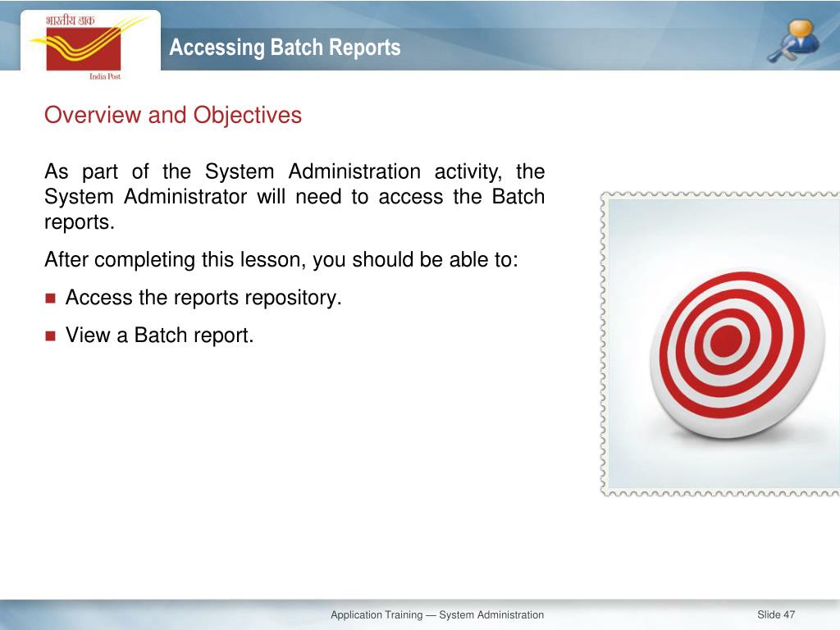Image resolution: width=840 pixels, height=630 pixels.
Task: Click the text 'After completing this lesson, you should be able to:'
Action: pos(281,260)
